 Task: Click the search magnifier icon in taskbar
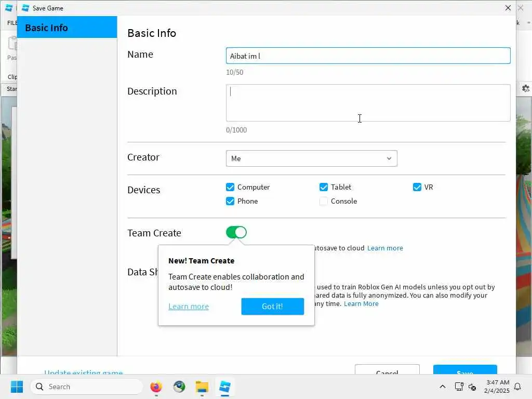pos(39,387)
